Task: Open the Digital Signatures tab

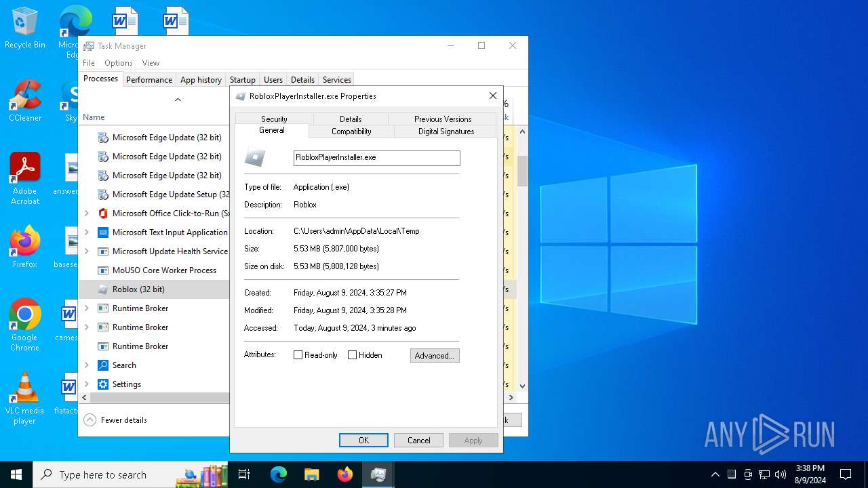Action: (x=446, y=131)
